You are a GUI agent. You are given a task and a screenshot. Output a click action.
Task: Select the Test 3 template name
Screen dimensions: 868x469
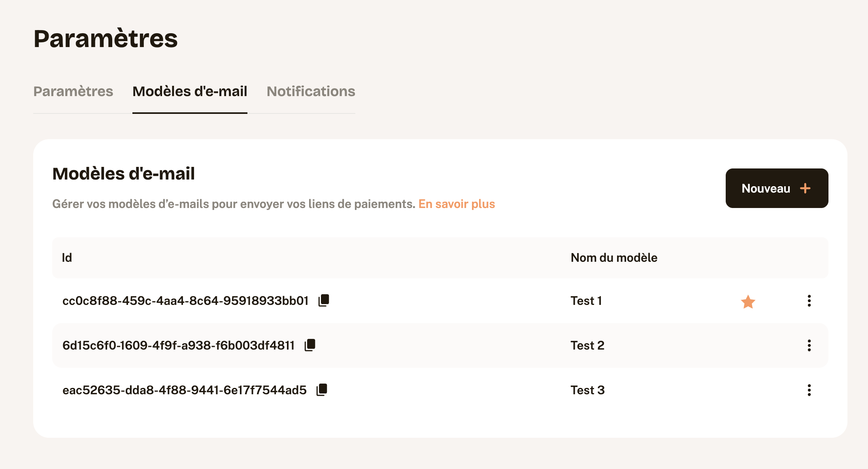pyautogui.click(x=587, y=390)
